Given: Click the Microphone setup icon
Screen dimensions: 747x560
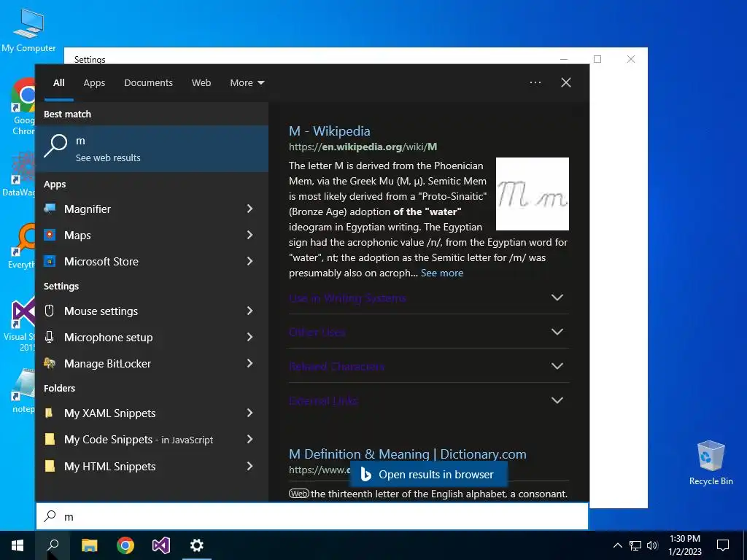Looking at the screenshot, I should click(49, 337).
